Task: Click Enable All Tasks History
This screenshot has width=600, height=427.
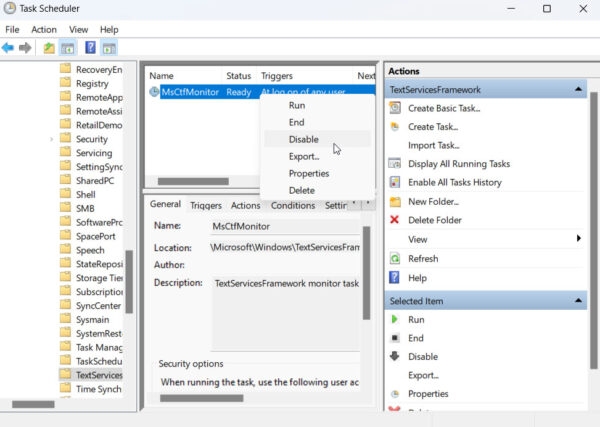Action: 454,182
